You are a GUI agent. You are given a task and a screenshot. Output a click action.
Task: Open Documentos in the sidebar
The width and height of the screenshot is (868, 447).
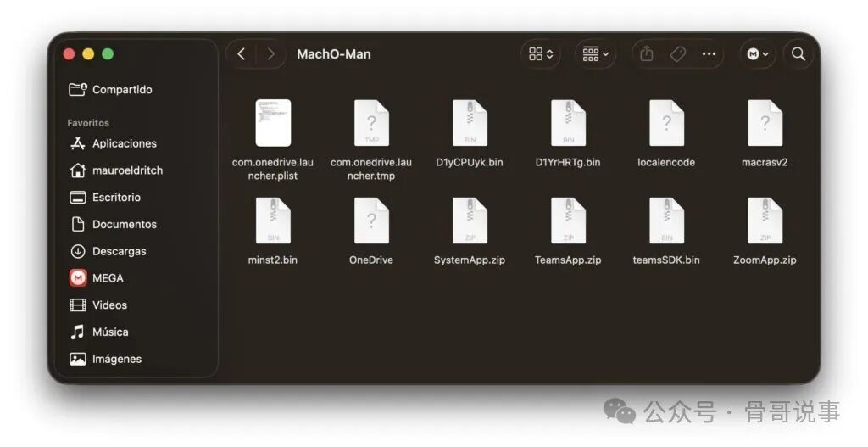coord(114,224)
